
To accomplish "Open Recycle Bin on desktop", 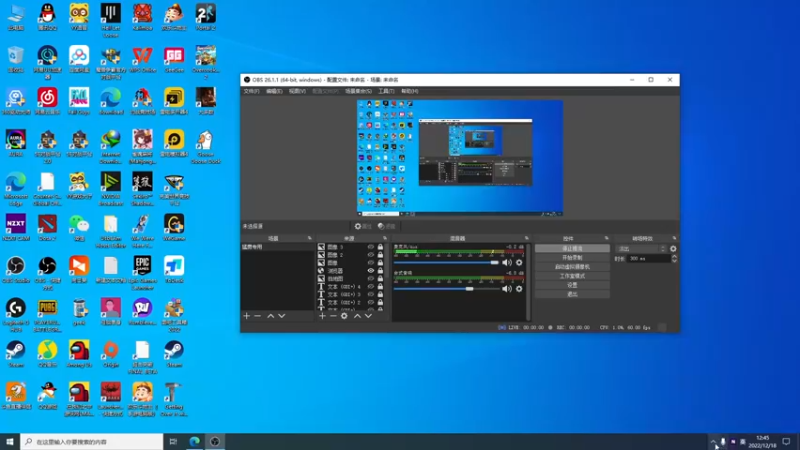I will pos(16,59).
